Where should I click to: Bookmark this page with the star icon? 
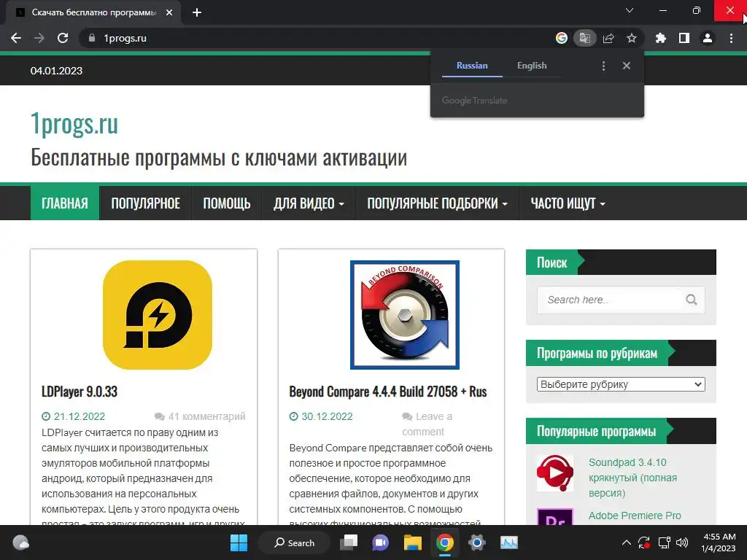pyautogui.click(x=632, y=38)
